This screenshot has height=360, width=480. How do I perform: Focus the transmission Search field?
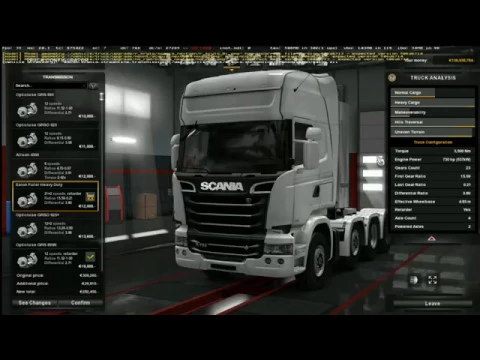coord(50,86)
